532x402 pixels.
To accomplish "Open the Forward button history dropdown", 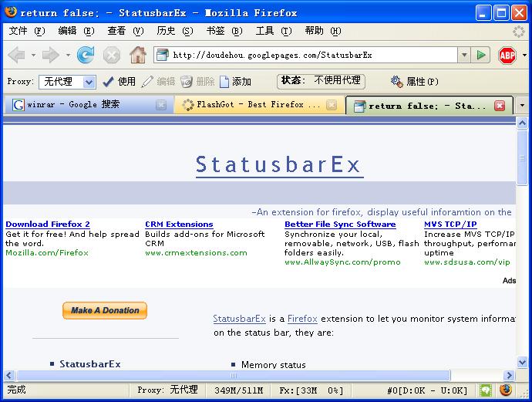I will click(68, 55).
